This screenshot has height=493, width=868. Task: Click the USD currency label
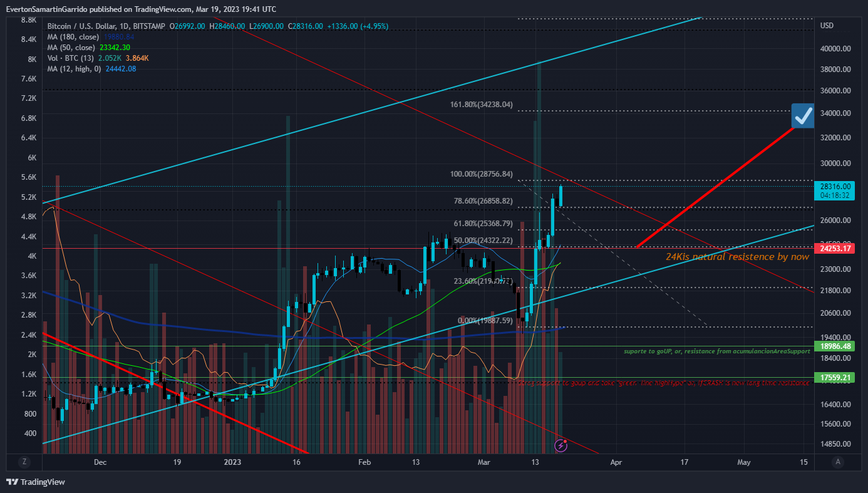827,26
